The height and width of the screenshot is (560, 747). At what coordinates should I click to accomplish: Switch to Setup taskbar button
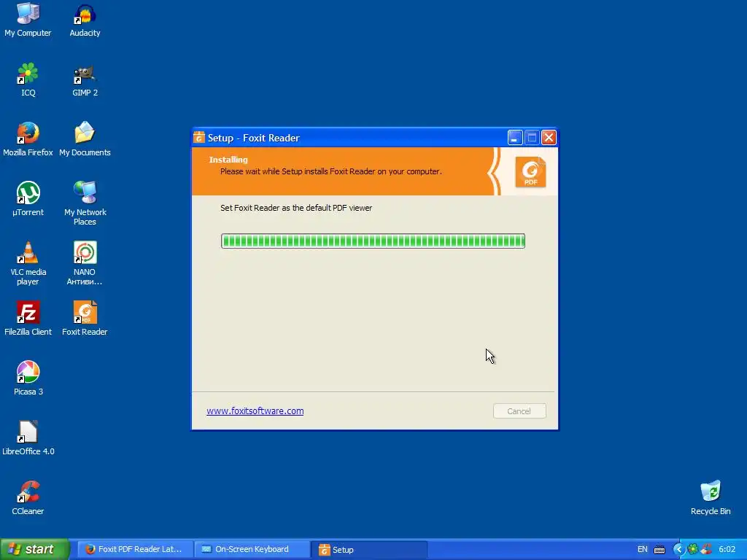pyautogui.click(x=369, y=550)
